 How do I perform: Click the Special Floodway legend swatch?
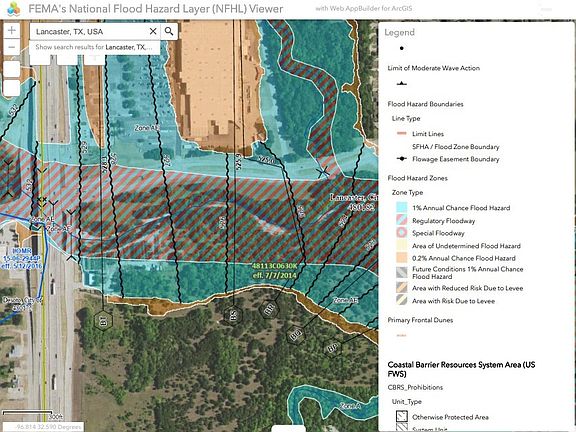pos(402,233)
